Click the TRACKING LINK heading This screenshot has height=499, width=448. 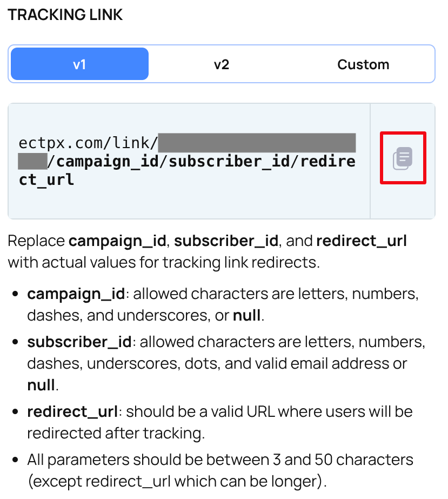pyautogui.click(x=65, y=15)
